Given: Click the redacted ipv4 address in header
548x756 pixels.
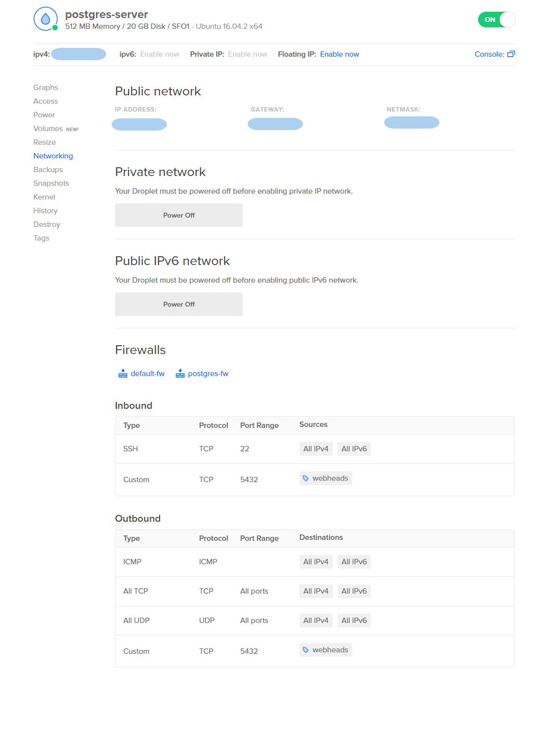Looking at the screenshot, I should (78, 54).
